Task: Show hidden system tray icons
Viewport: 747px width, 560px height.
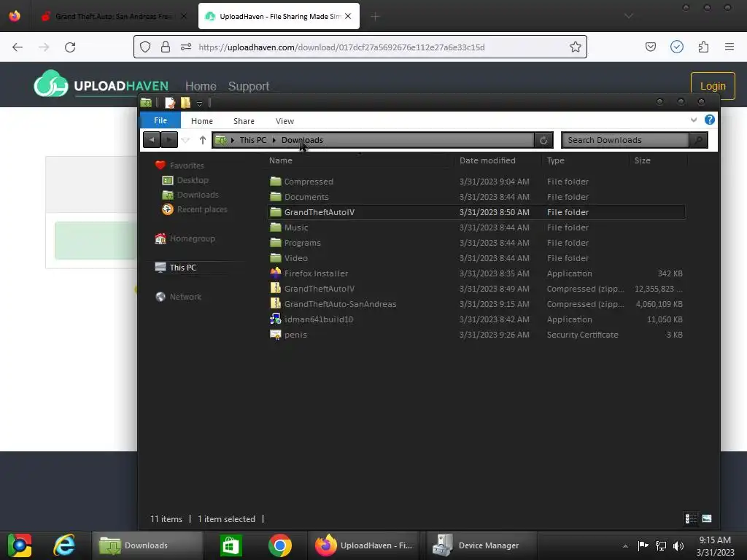Action: [625, 545]
